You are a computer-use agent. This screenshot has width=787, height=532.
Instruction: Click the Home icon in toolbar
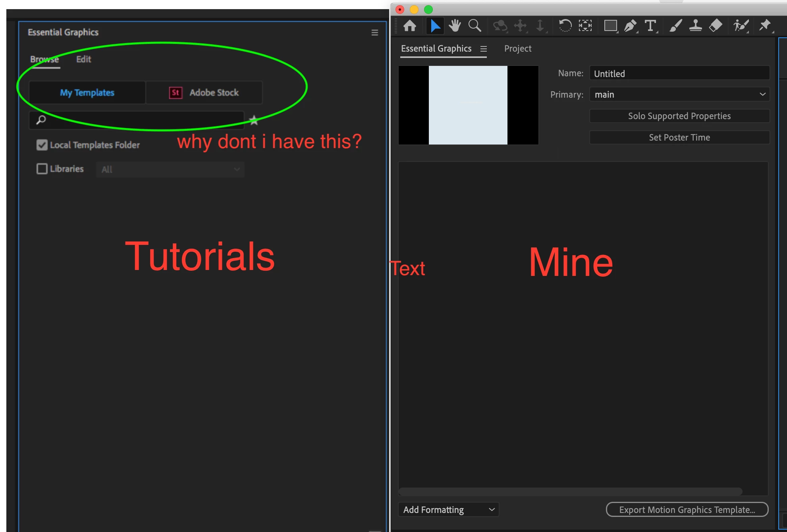pyautogui.click(x=409, y=26)
